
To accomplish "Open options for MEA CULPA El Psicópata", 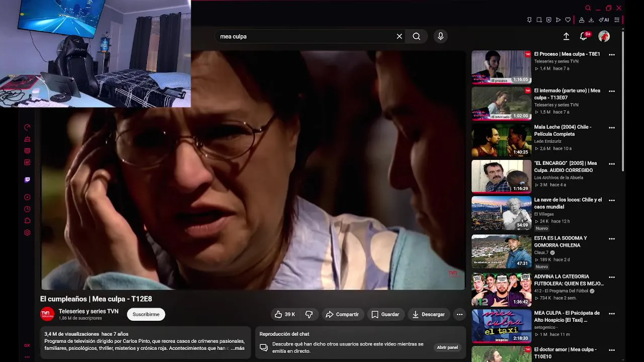I will pos(612,313).
